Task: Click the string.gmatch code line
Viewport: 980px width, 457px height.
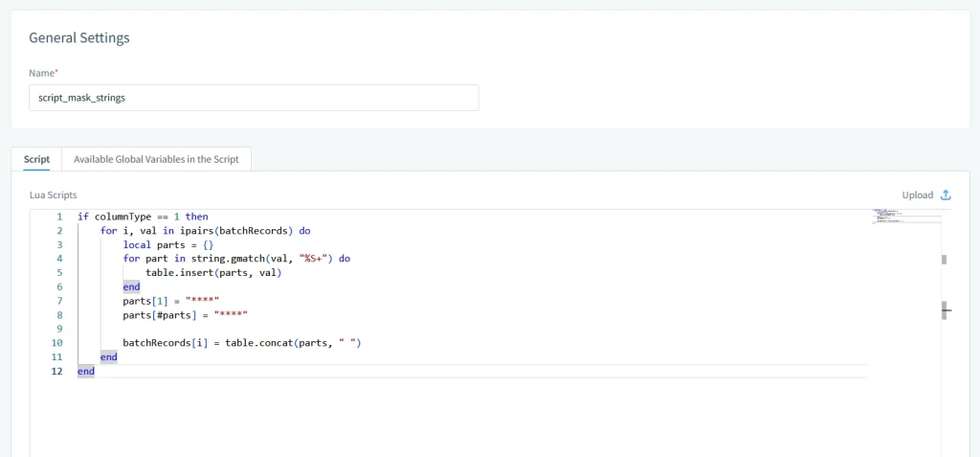Action: coord(236,259)
